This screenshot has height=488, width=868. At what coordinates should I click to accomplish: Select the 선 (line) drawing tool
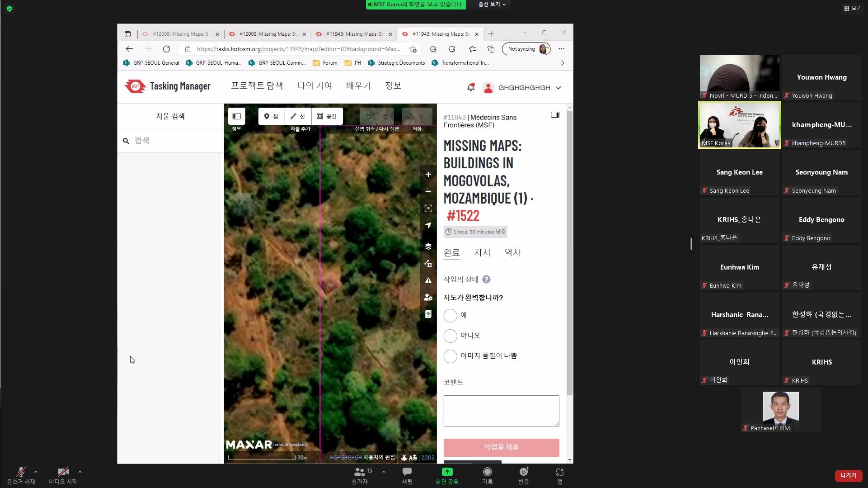pos(298,116)
